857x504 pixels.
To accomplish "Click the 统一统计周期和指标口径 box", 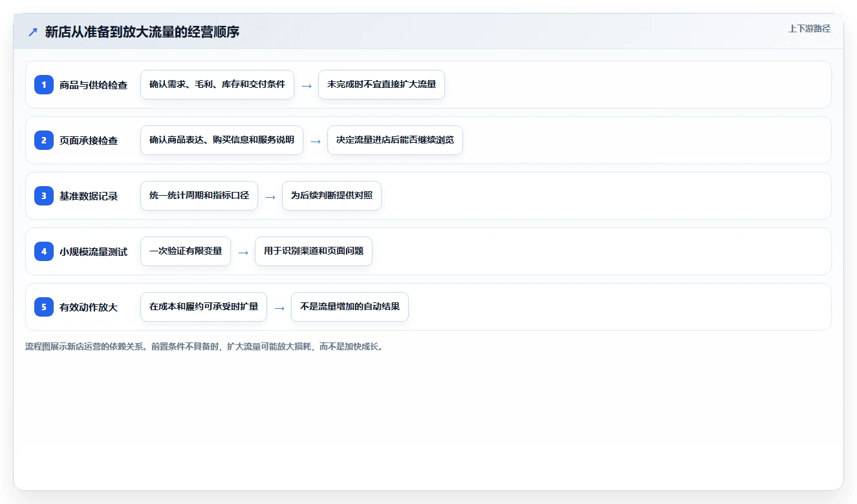I will click(x=199, y=196).
